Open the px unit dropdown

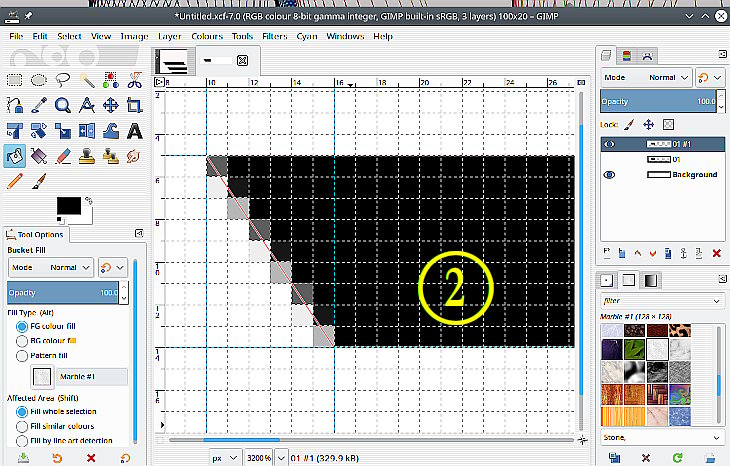click(x=225, y=458)
